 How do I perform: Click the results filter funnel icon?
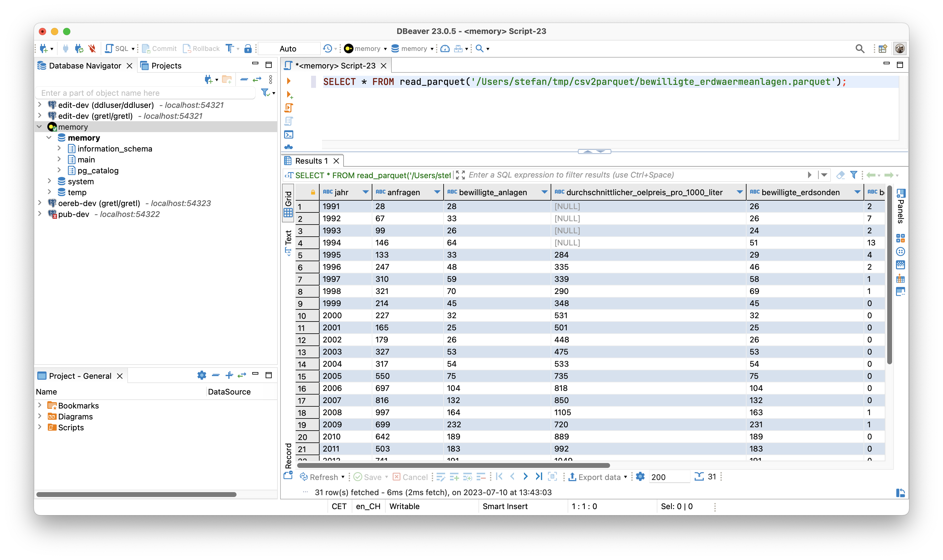(x=854, y=175)
